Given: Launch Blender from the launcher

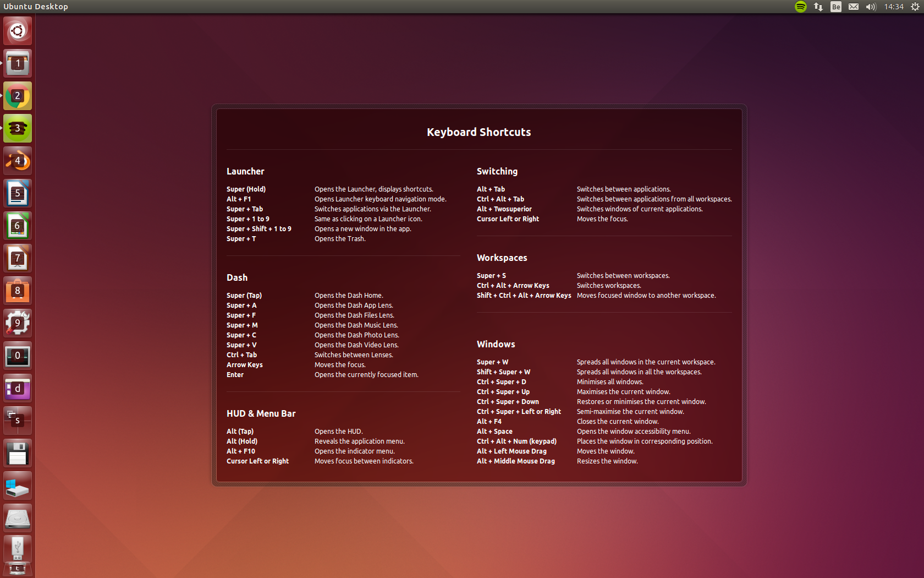Looking at the screenshot, I should tap(17, 160).
